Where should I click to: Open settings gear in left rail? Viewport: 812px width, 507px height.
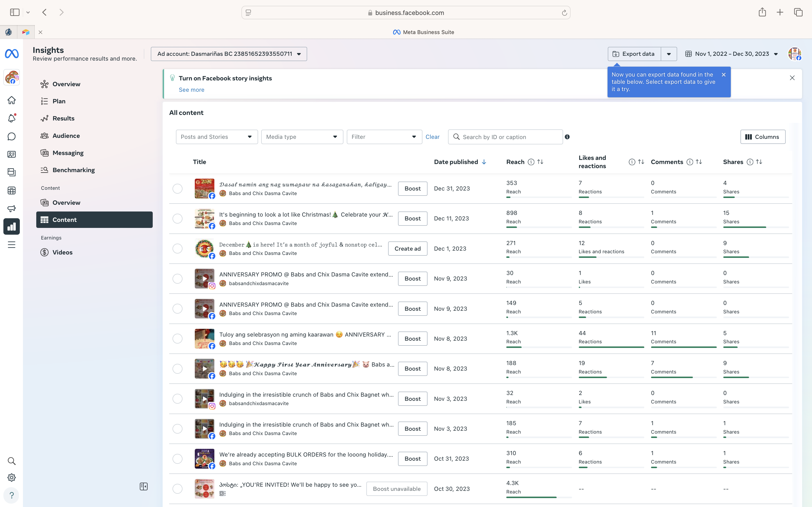[11, 478]
